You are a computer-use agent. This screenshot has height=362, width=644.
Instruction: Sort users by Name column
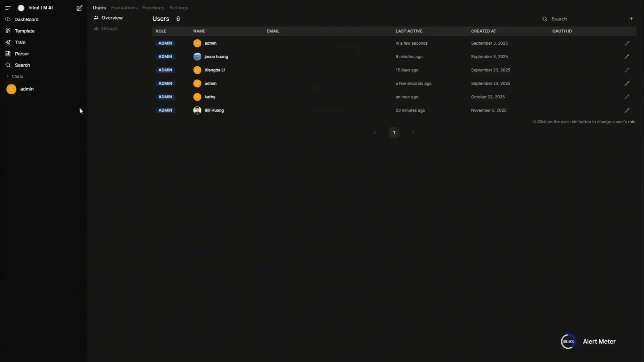coord(199,31)
